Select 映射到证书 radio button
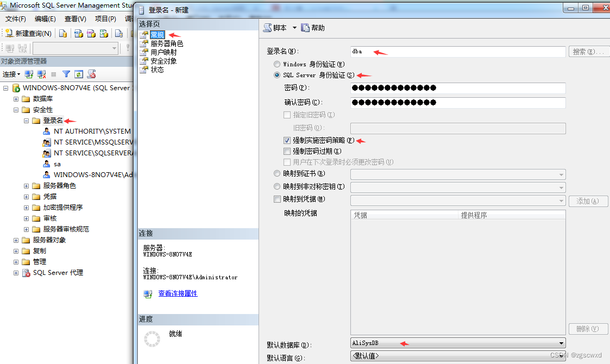The image size is (610, 364). point(277,174)
